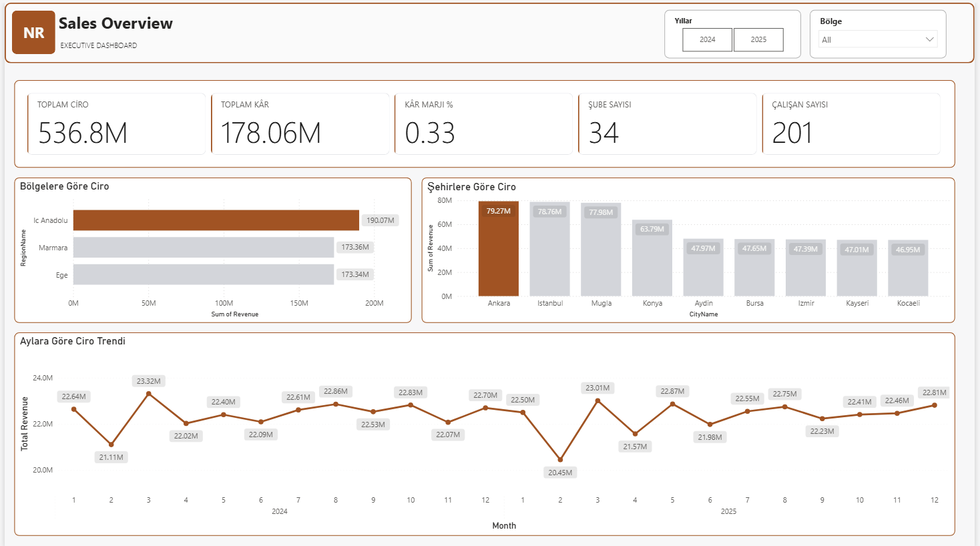Screen dimensions: 980x546
Task: Click the Bölge dropdown chevron arrow
Action: pos(929,39)
